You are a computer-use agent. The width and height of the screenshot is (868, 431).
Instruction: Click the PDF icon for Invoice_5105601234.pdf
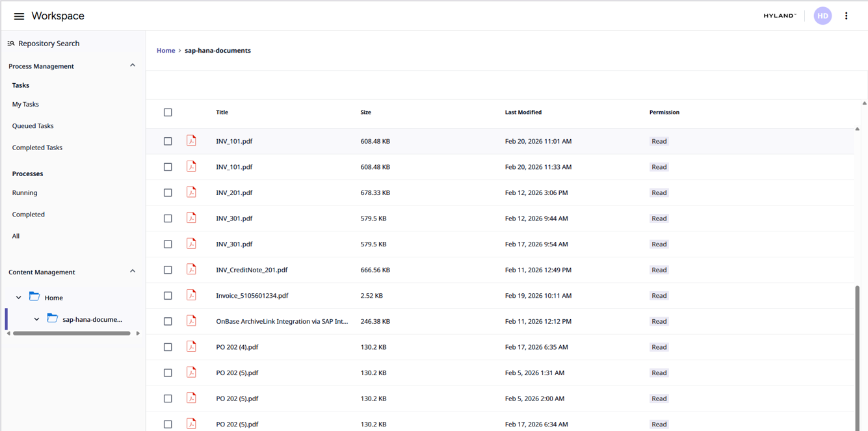[191, 295]
